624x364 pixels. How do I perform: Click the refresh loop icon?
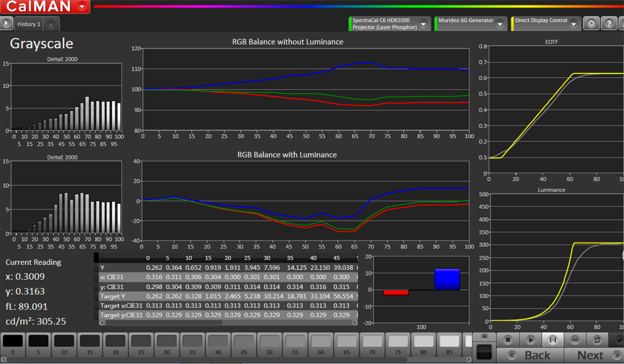coord(598,340)
